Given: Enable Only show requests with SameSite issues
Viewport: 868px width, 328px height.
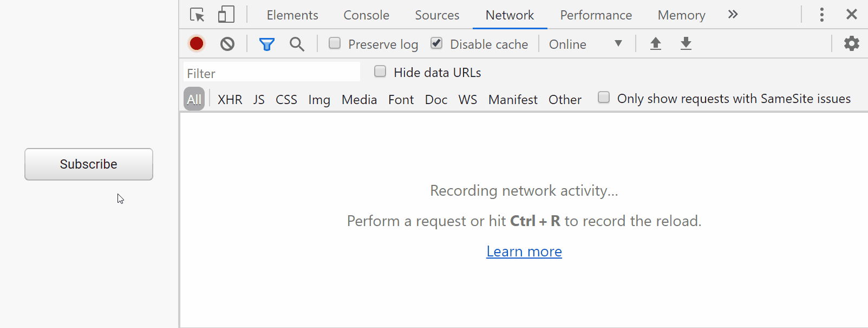Looking at the screenshot, I should 604,97.
